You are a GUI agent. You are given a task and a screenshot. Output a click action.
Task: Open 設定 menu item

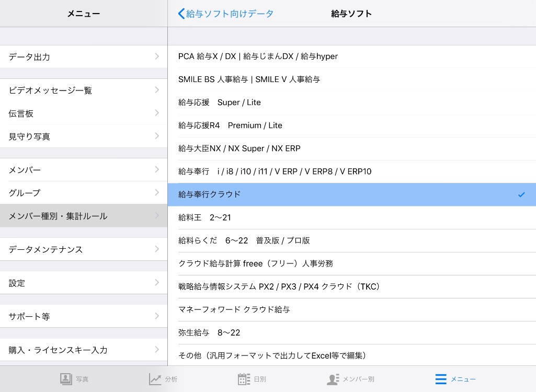pos(84,283)
